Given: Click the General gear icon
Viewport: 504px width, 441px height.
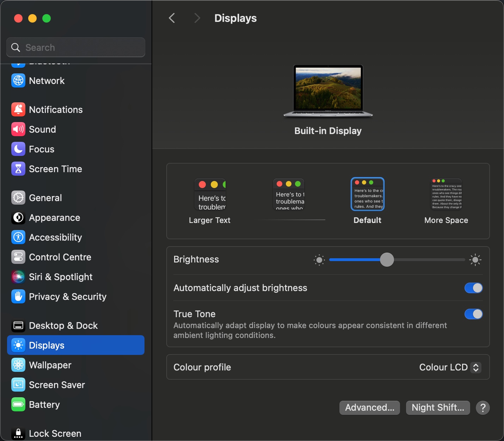Looking at the screenshot, I should click(18, 198).
